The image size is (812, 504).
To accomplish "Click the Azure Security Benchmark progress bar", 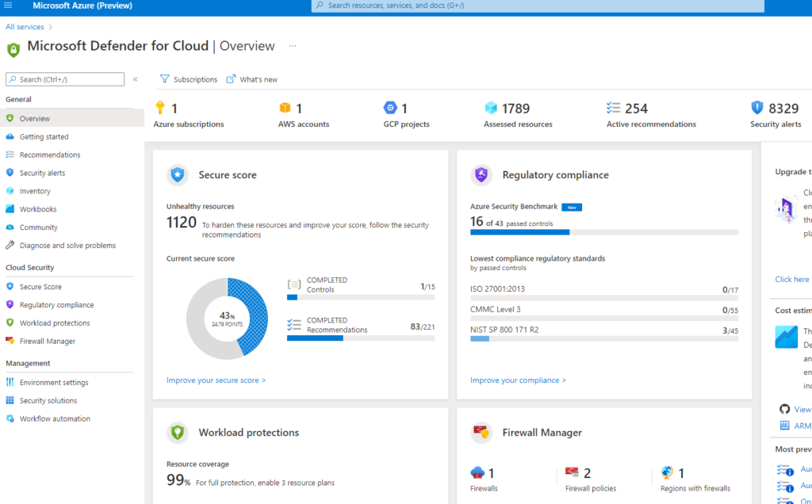I will [x=603, y=232].
